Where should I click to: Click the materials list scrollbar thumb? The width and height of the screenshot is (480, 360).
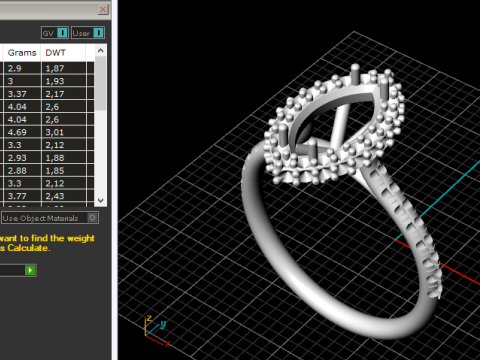pyautogui.click(x=100, y=83)
